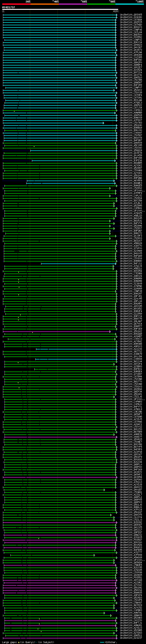Open UniRef100_A5C285 entry
The height and width of the screenshot is (644, 146).
click(x=131, y=146)
